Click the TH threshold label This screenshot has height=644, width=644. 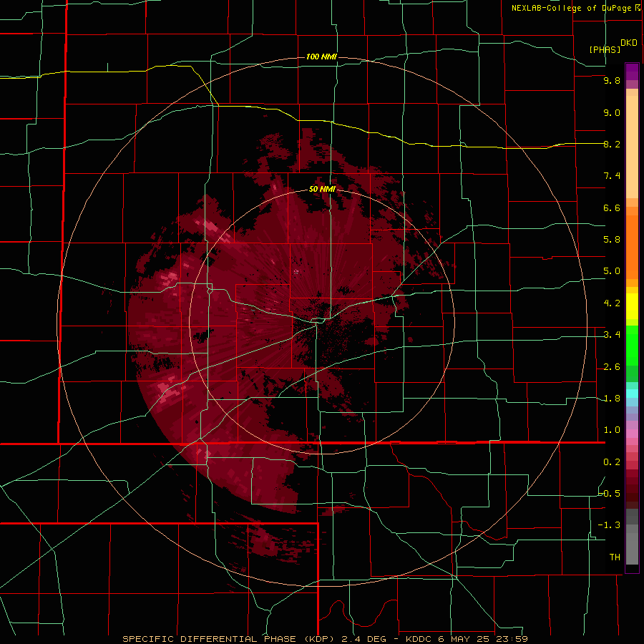coord(615,557)
